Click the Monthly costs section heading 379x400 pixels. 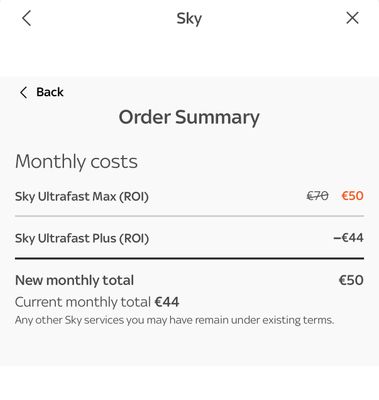(76, 162)
